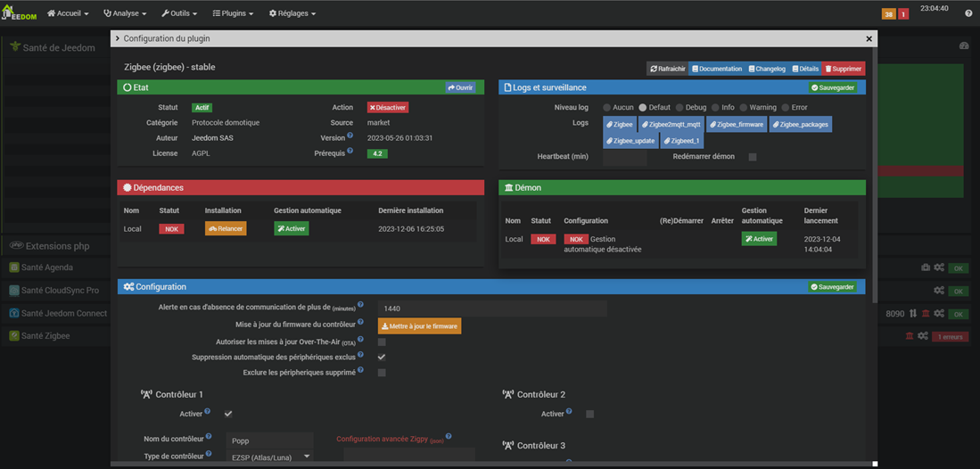Select Debug log level
The width and height of the screenshot is (980, 469).
[x=680, y=108]
